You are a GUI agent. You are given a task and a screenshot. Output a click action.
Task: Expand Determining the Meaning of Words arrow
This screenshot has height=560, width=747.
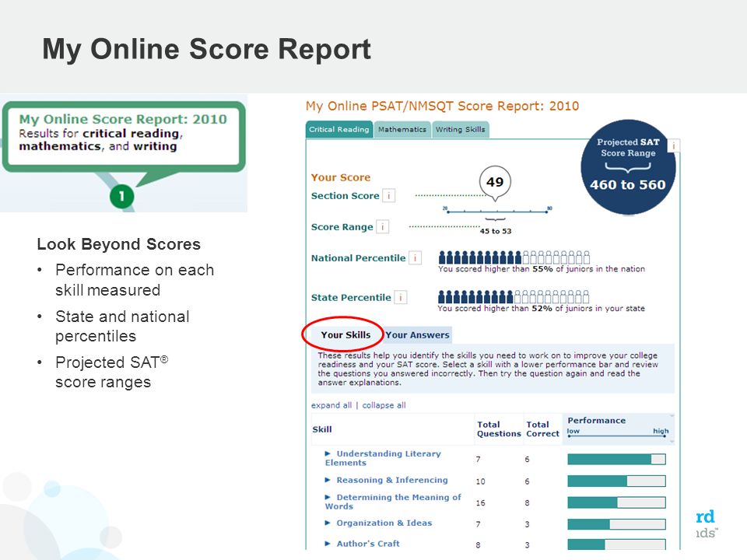tap(328, 497)
